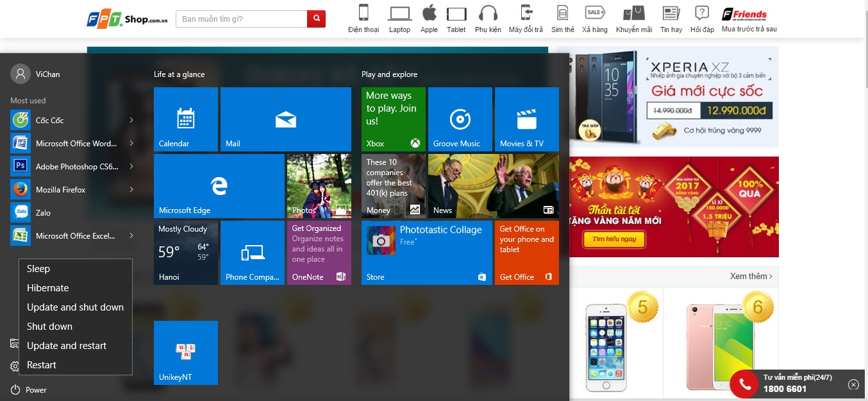Open the Mail tile
Screen dimensions: 868x401
286,119
